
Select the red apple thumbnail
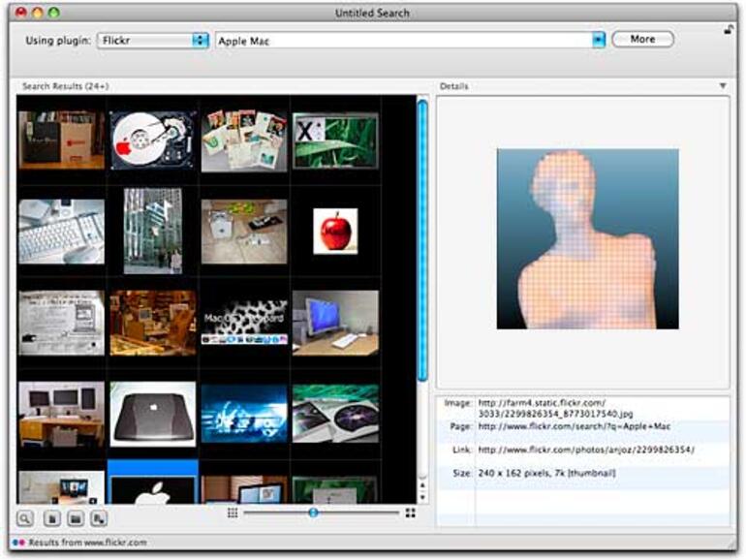[x=334, y=231]
